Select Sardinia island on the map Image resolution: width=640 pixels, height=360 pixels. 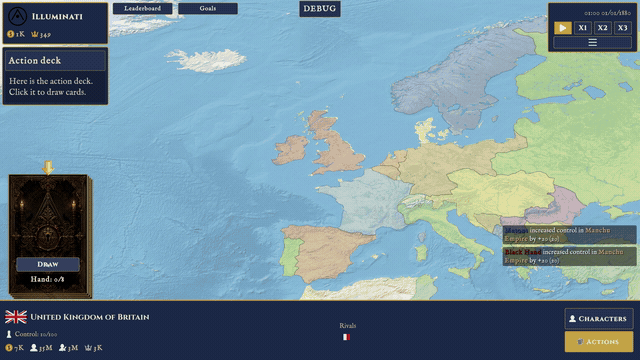pos(421,253)
